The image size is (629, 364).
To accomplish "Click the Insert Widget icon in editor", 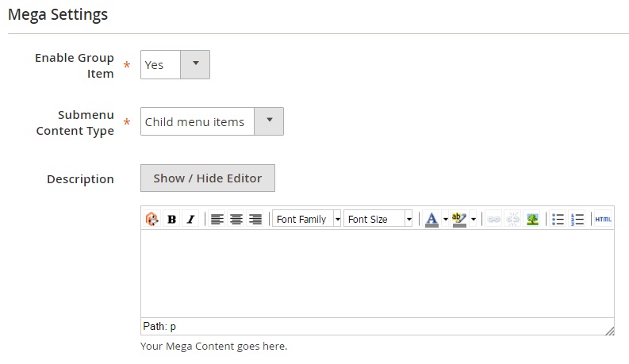I will pyautogui.click(x=151, y=220).
